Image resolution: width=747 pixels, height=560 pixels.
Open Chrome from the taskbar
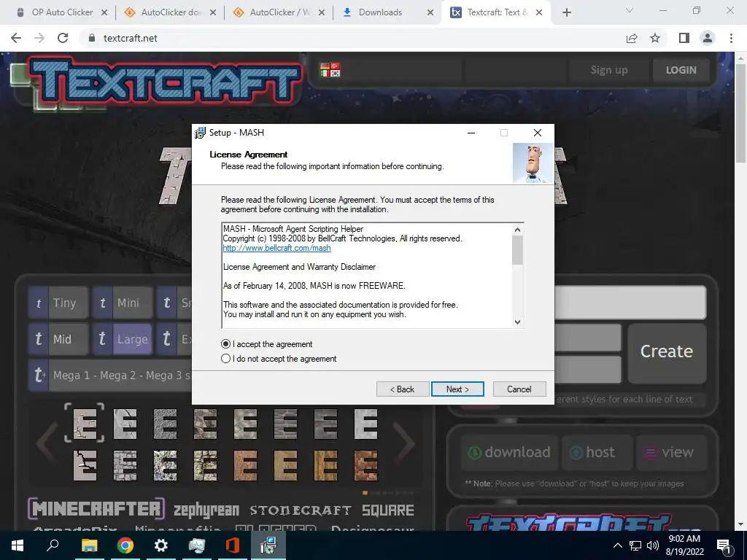point(125,545)
